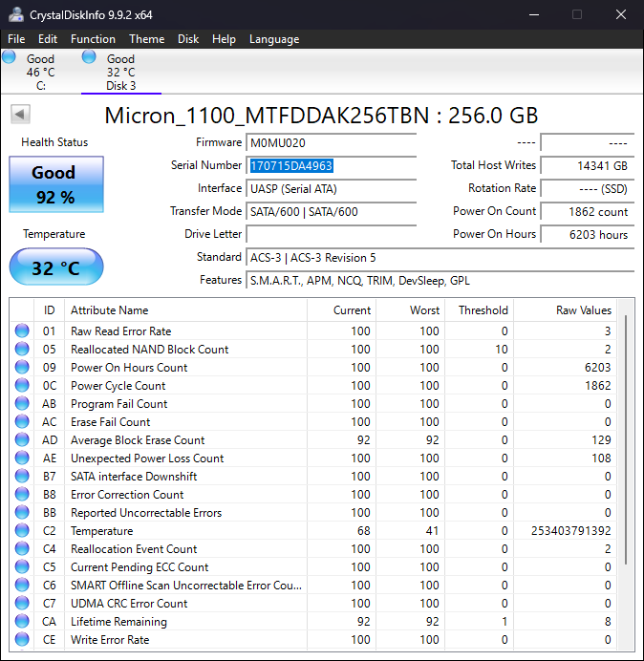Click the CrystalDiskInfo app icon in title bar

coord(16,14)
